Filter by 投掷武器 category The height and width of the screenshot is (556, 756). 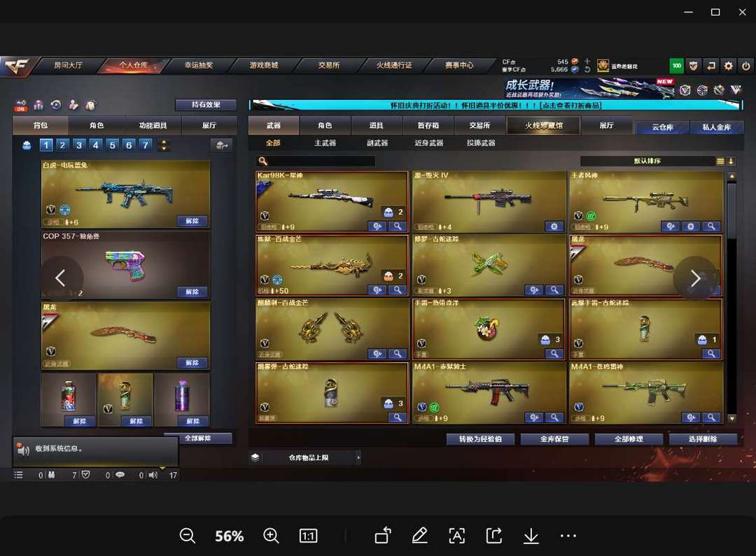[x=481, y=143]
